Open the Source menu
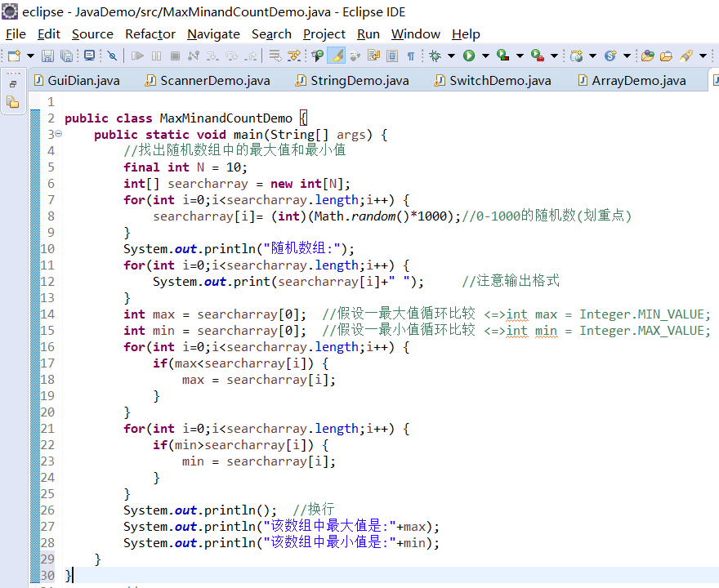Screen dimensions: 719x588 tap(92, 34)
